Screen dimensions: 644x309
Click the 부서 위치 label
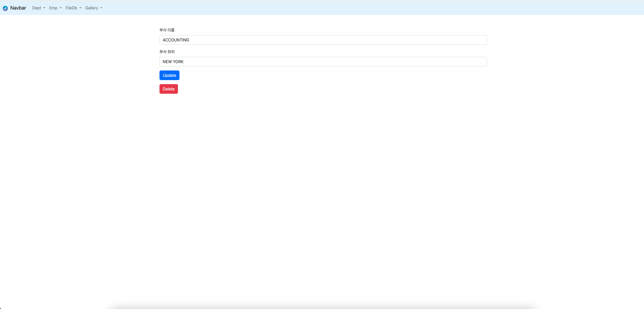[x=167, y=52]
